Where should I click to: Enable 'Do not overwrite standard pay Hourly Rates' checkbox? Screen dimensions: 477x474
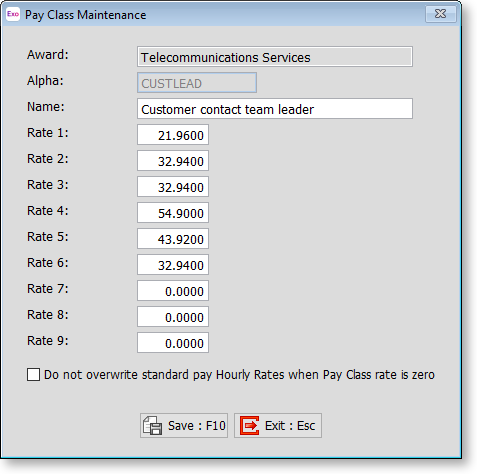click(x=33, y=374)
